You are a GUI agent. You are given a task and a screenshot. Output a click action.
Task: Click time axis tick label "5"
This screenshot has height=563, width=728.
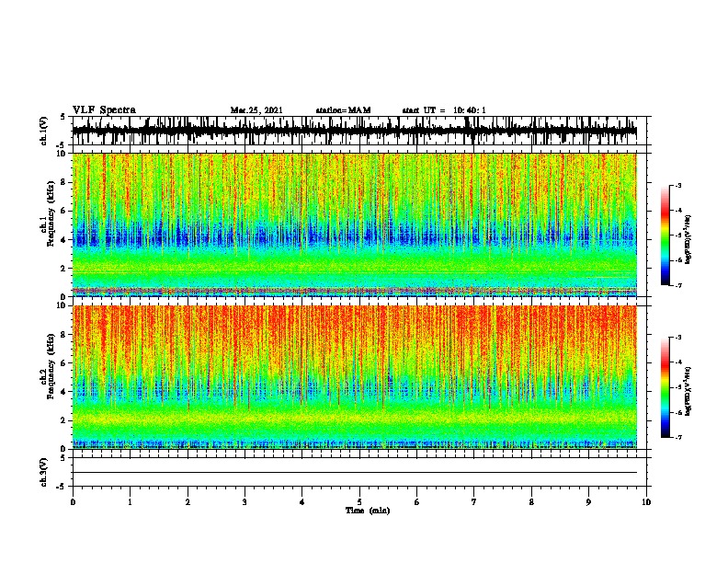(359, 502)
